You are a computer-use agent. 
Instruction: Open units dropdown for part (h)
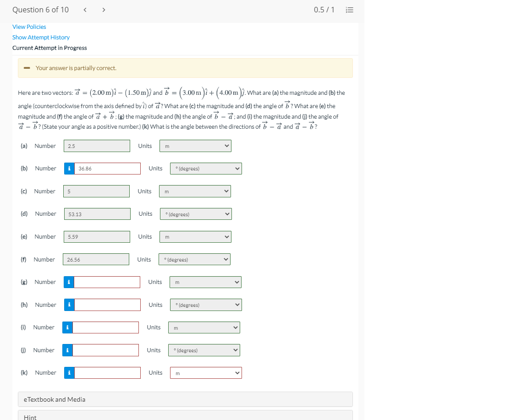tap(206, 305)
